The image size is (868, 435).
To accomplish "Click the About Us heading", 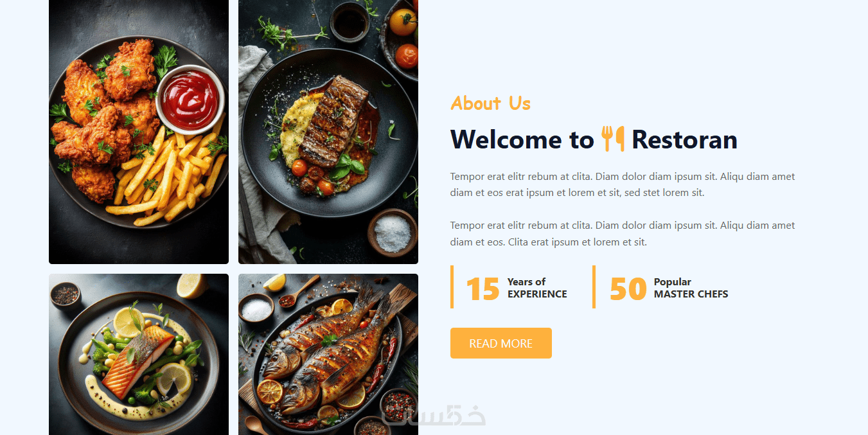I will [490, 103].
